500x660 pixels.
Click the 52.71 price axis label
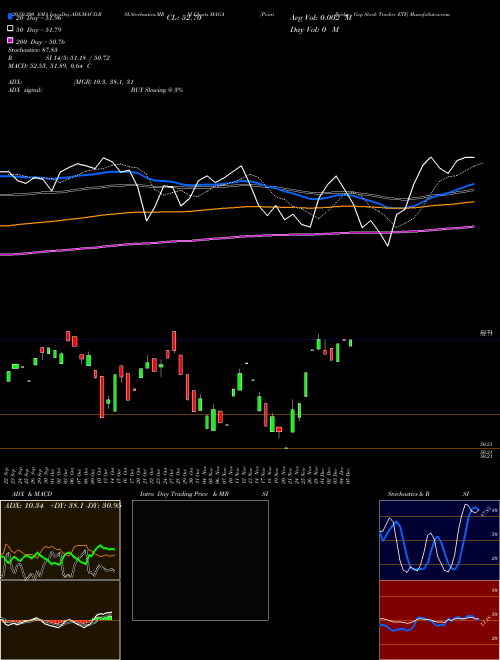tap(486, 333)
